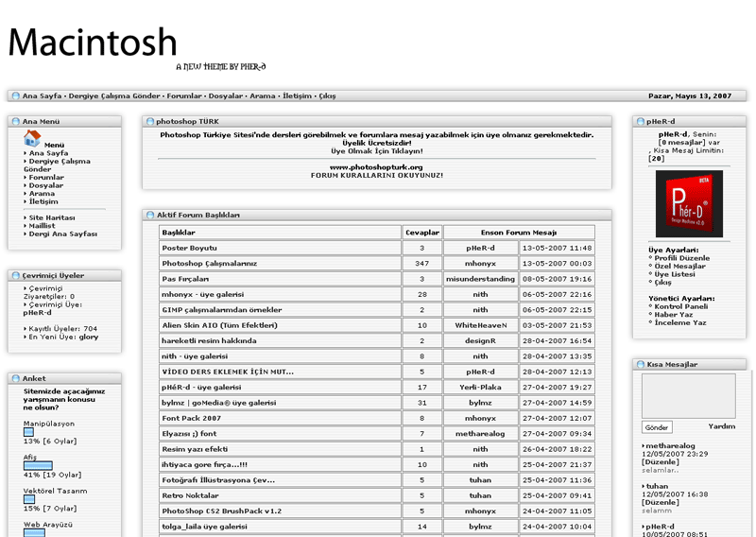756x537 pixels.
Task: Click the 347 replies cell
Action: click(x=421, y=264)
